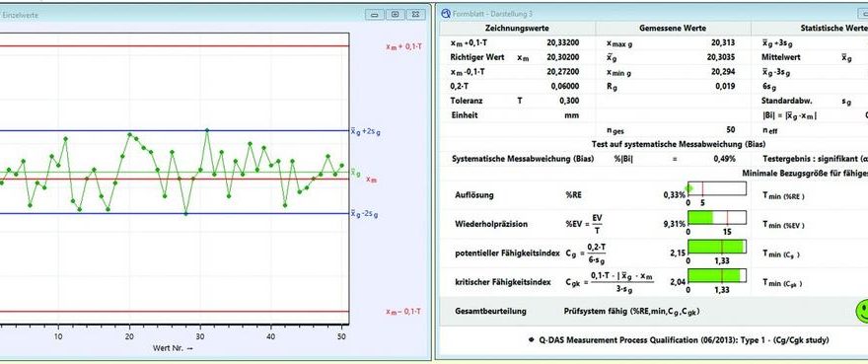Select the Zeichnungswerte column header
Screen dimensions: 868x364
[517, 29]
